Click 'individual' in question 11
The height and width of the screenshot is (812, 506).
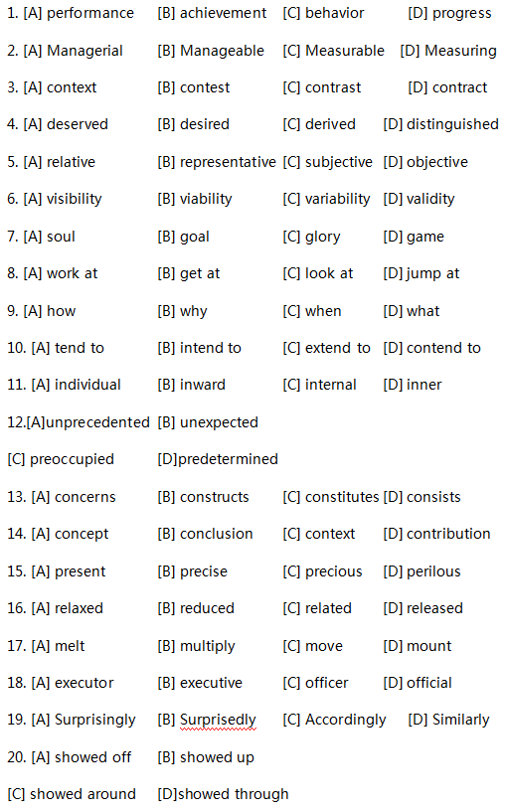tap(87, 385)
